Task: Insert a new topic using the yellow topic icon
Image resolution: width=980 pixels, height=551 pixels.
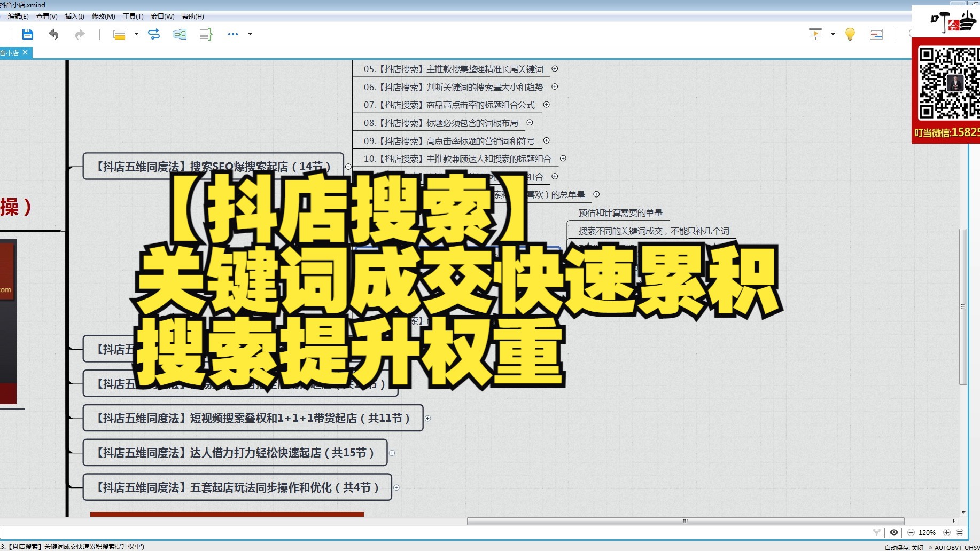Action: click(x=119, y=34)
